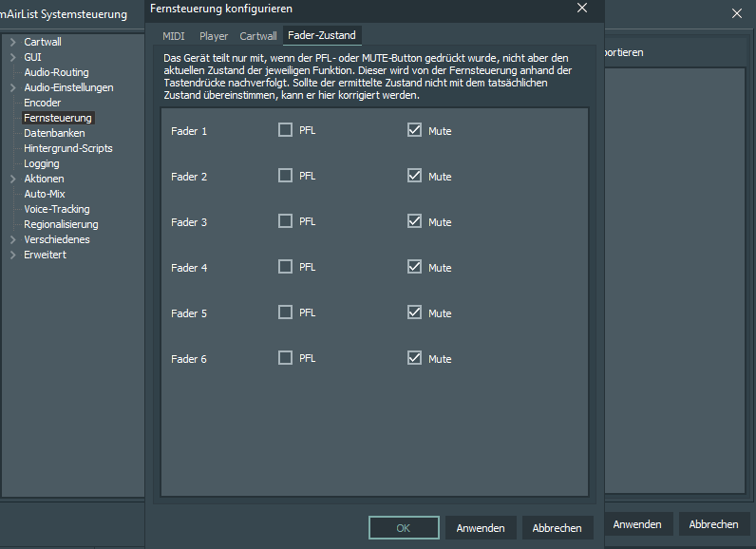
Task: Enable PFL for Fader 1
Action: click(285, 130)
